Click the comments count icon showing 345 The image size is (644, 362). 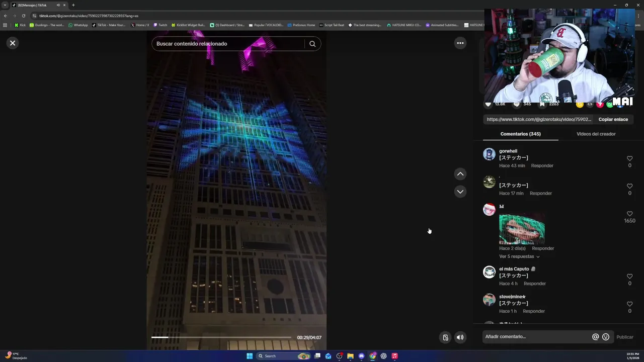tap(517, 104)
